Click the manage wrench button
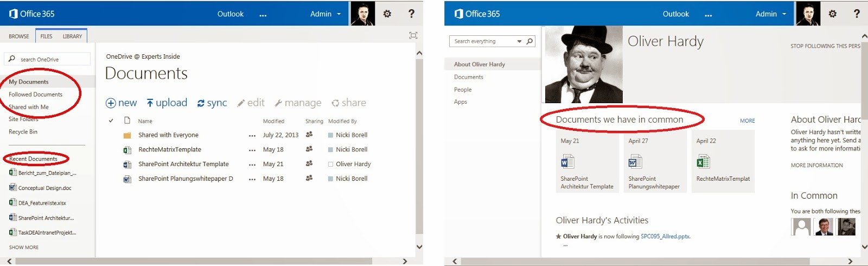This screenshot has width=868, height=266. (x=298, y=103)
